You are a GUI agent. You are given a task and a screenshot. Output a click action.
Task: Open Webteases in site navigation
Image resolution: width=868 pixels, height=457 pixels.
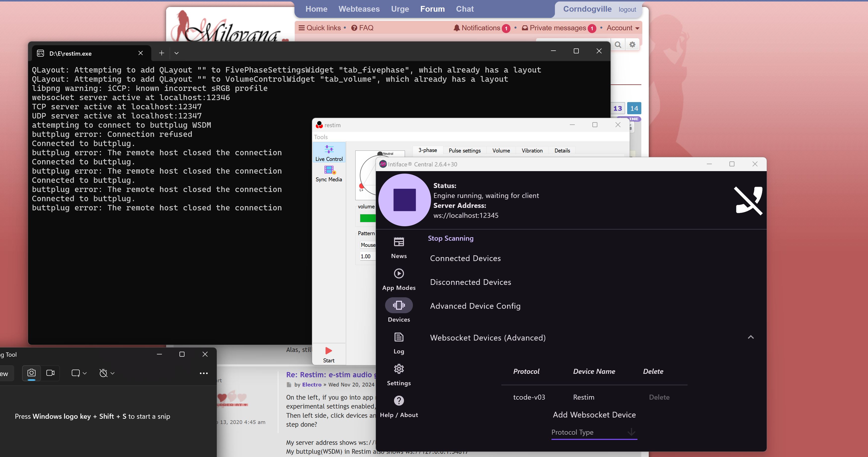(359, 9)
